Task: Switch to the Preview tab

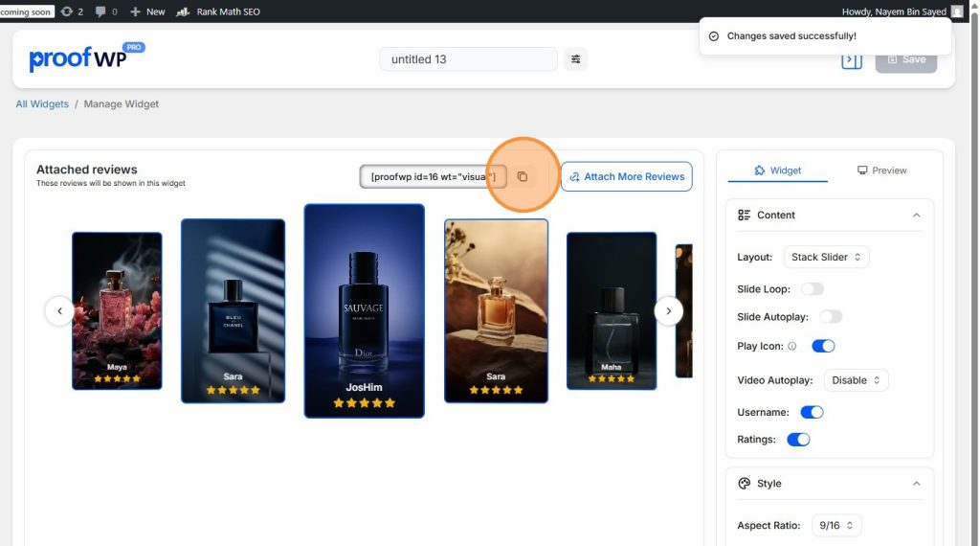Action: click(x=881, y=171)
